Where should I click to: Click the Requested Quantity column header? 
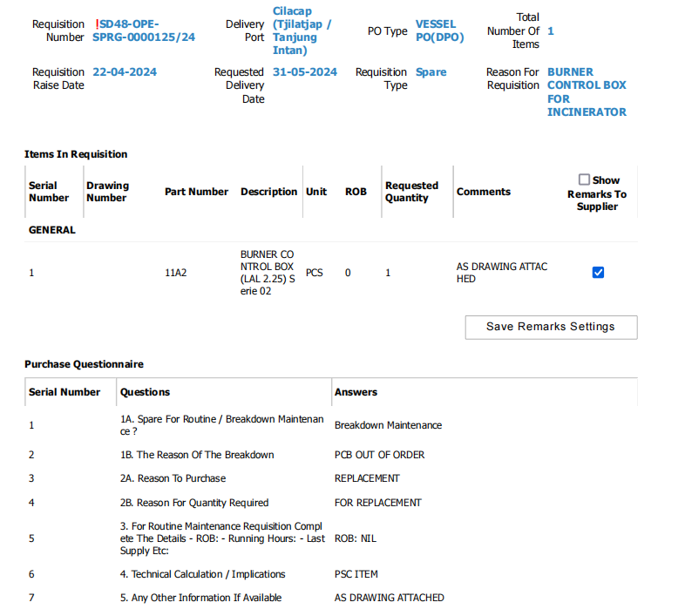(x=411, y=192)
